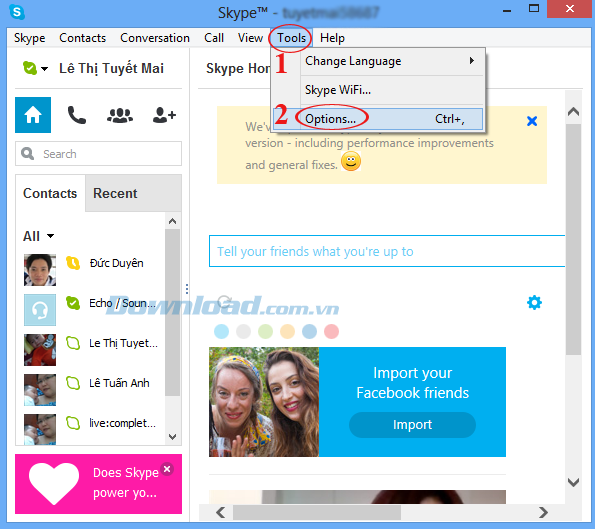Screen dimensions: 595x529
Task: Click live:complet contact status icon
Action: click(x=73, y=423)
